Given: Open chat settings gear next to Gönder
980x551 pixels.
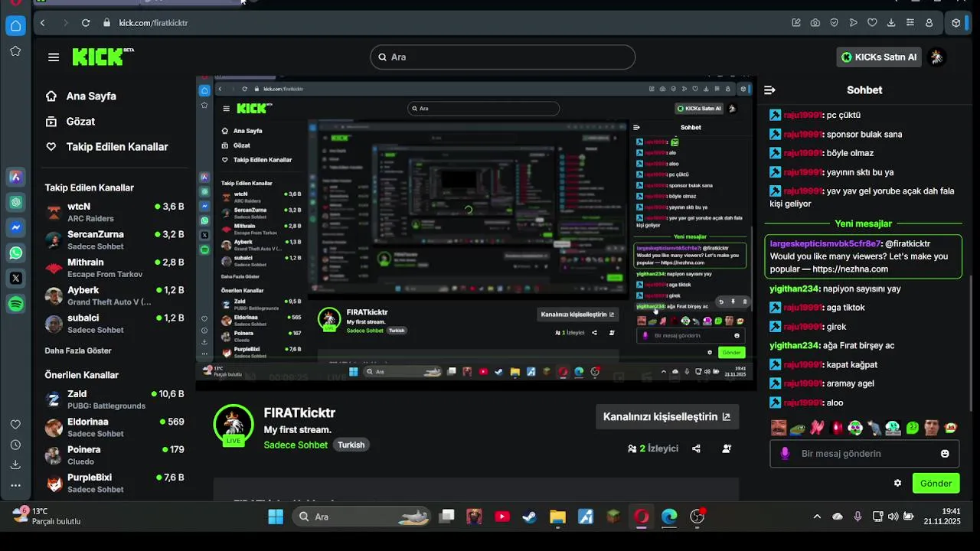Looking at the screenshot, I should pos(897,484).
